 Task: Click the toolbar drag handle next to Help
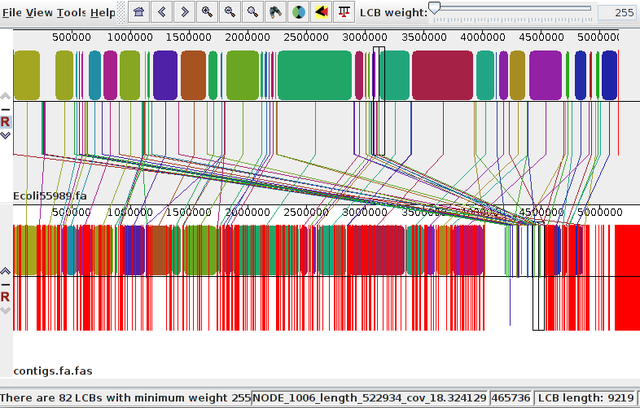(121, 12)
